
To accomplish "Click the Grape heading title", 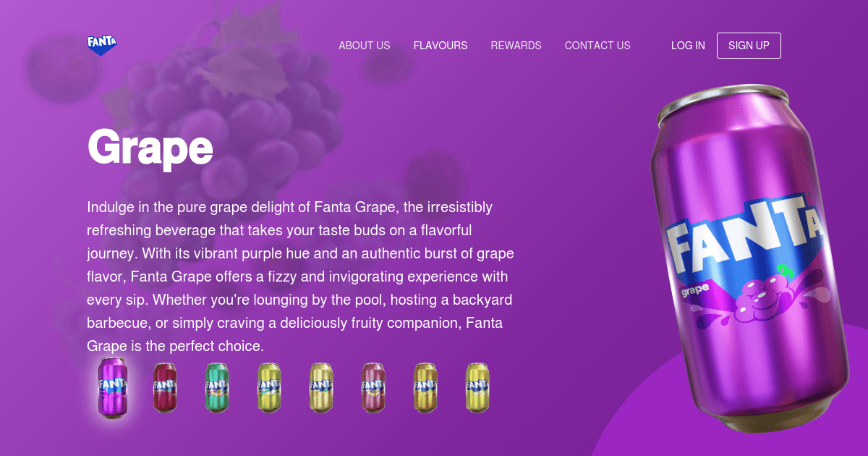I will 150,148.
